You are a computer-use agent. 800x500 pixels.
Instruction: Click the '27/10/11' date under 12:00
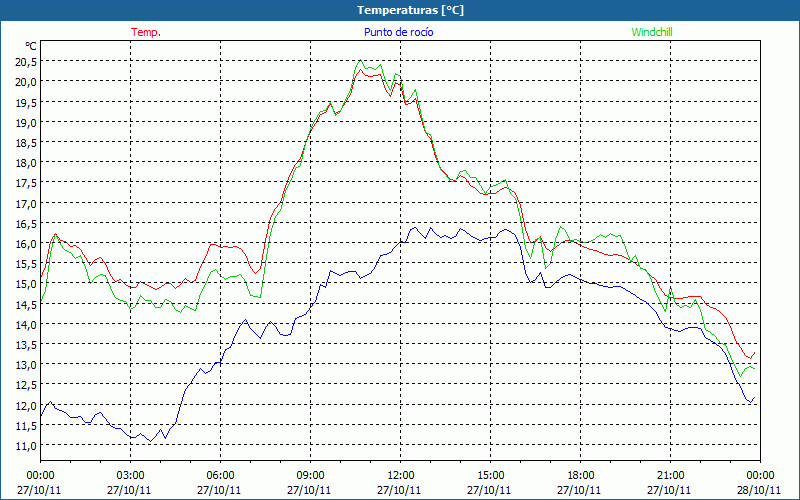click(x=399, y=490)
